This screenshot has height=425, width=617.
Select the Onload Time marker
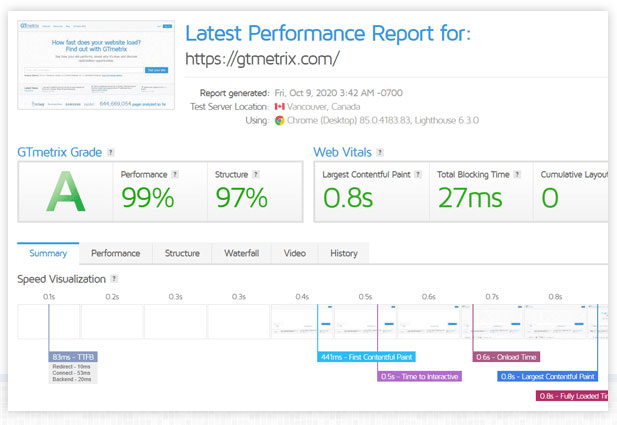pos(506,357)
